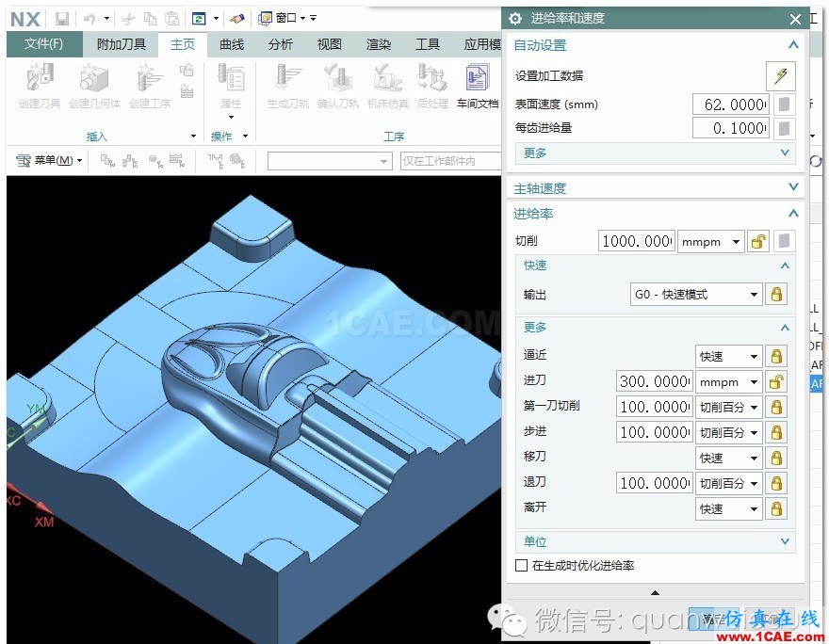The width and height of the screenshot is (829, 644).
Task: Open the 文件(F) menu
Action: click(44, 44)
